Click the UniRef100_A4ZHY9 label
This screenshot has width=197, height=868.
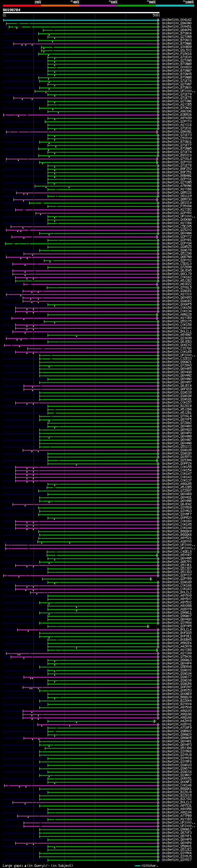coord(177,646)
